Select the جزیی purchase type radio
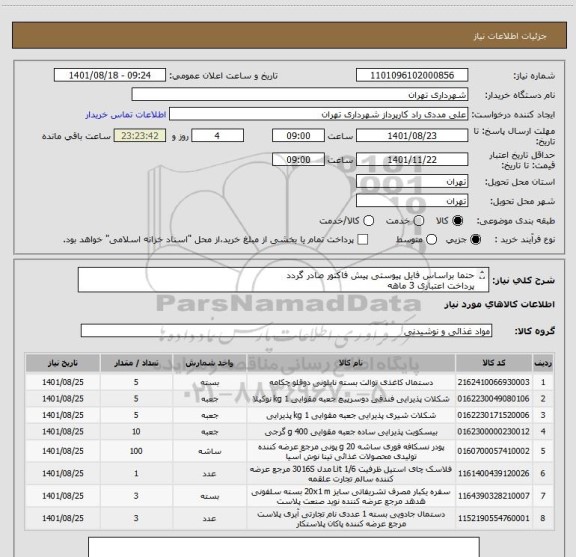 click(x=476, y=240)
